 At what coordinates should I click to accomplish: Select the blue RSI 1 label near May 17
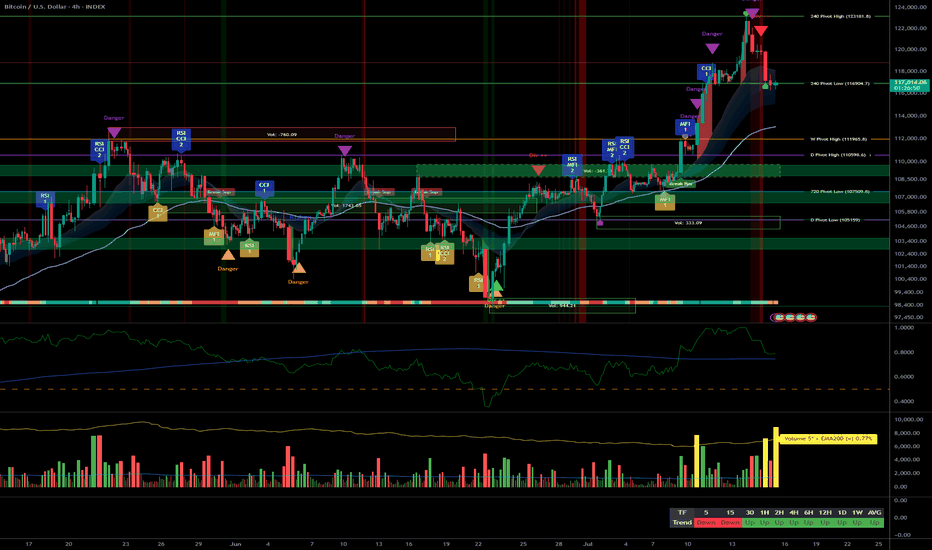pyautogui.click(x=45, y=199)
